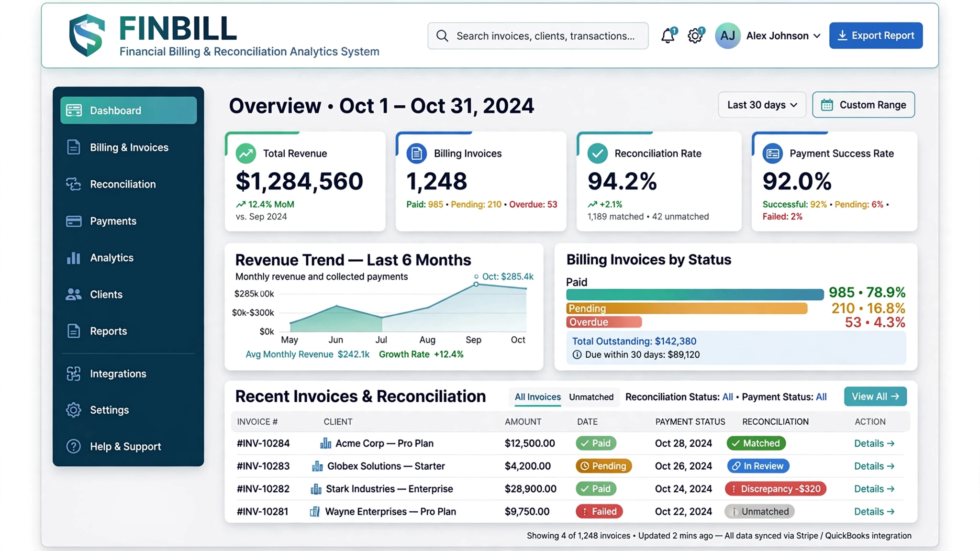Open Integrations in the sidebar
The image size is (980, 551).
[x=128, y=374]
